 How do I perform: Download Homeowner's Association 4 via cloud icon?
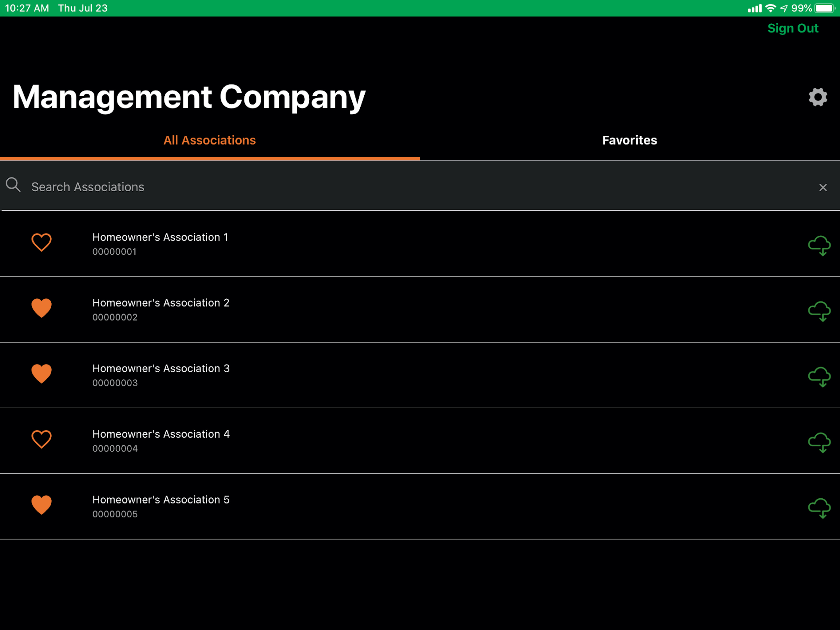click(x=819, y=443)
